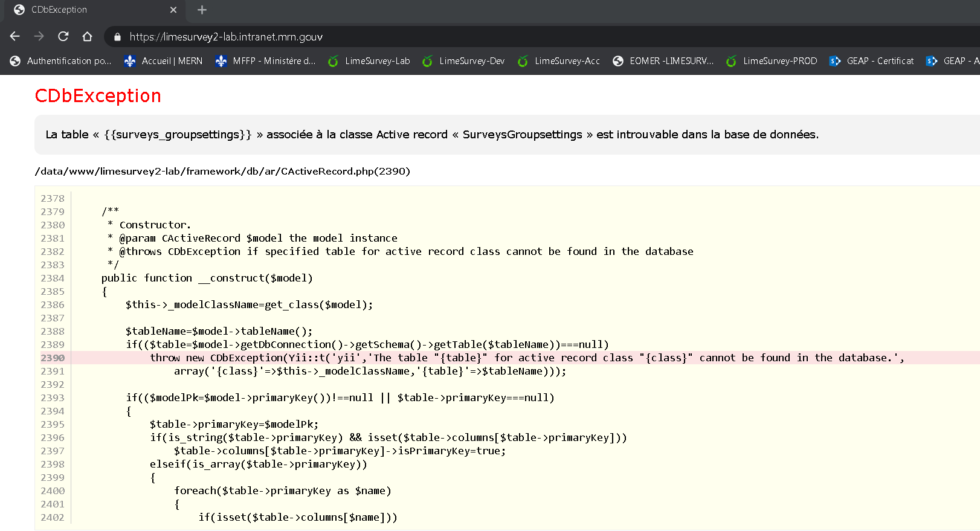Screen dimensions: 980x531
Task: Open the LimeSurvey-Acc bookmark
Action: coord(559,61)
